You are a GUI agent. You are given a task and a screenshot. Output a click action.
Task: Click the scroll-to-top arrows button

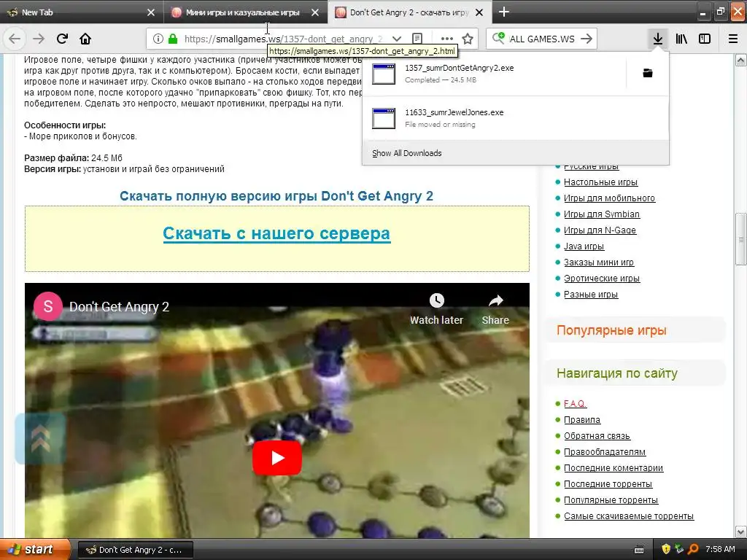(x=41, y=438)
